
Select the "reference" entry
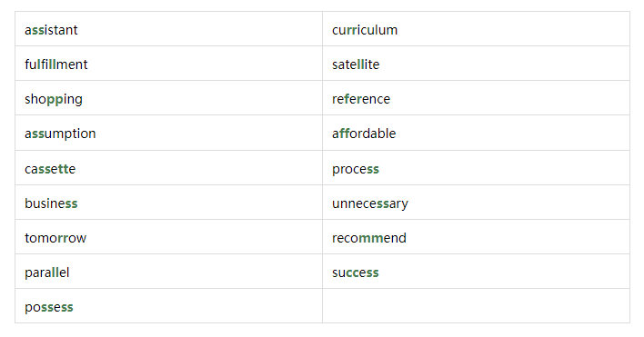click(x=361, y=99)
